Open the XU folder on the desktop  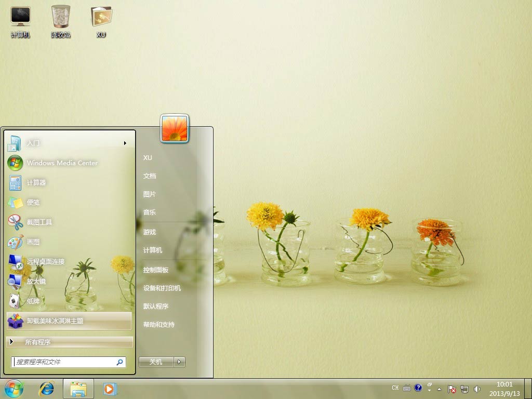[x=101, y=21]
